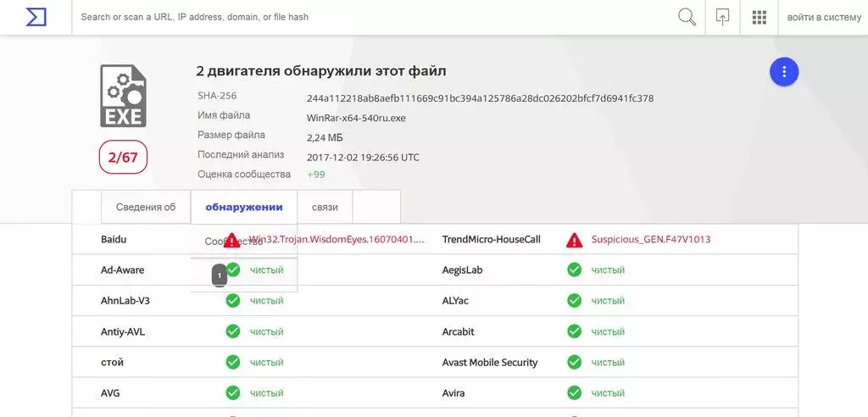Click the green checkmark in Avast Mobile Security row

(574, 363)
